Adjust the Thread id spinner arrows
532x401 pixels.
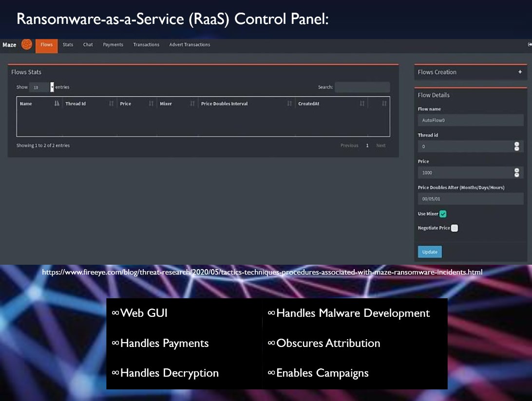click(517, 146)
